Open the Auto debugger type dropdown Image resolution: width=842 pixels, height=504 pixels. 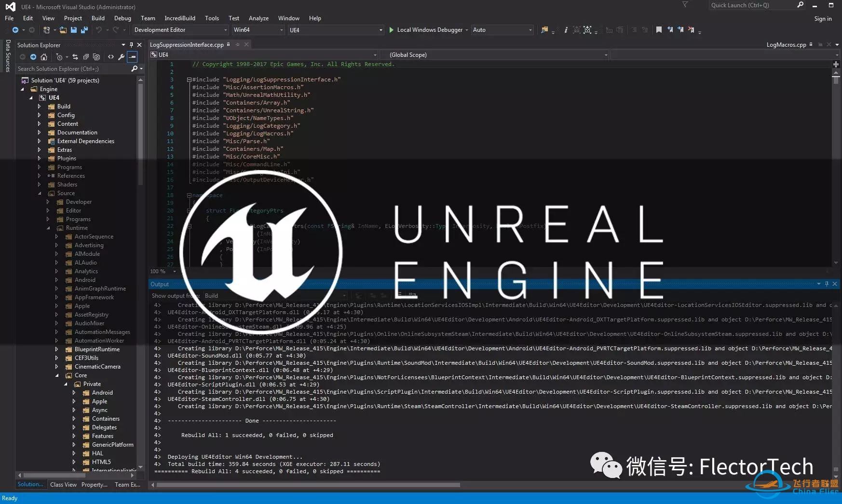[x=502, y=30]
